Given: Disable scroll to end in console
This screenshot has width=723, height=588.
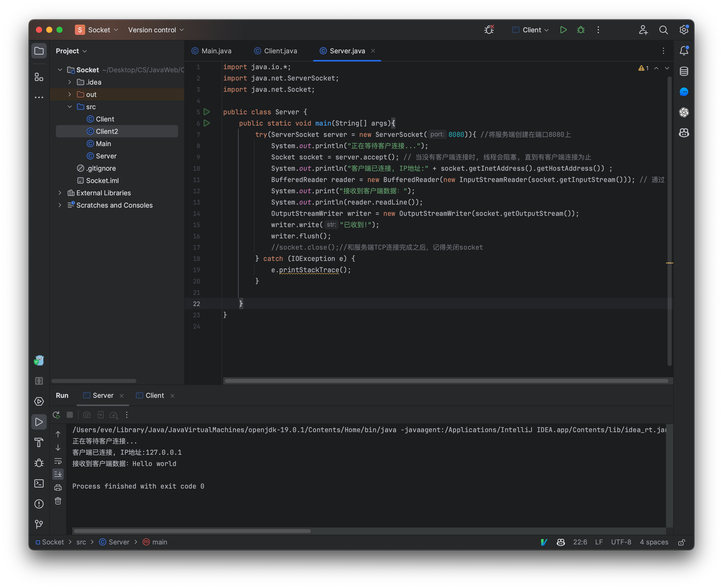Looking at the screenshot, I should (x=58, y=474).
